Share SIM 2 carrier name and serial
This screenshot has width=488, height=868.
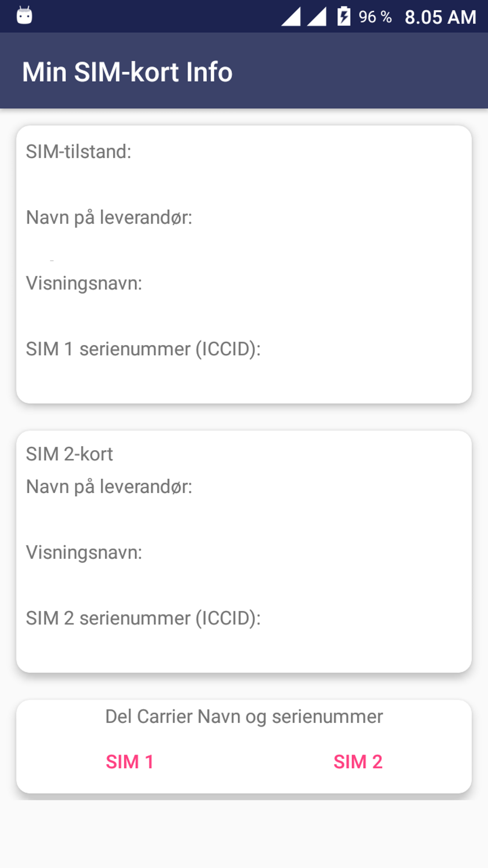pyautogui.click(x=358, y=762)
